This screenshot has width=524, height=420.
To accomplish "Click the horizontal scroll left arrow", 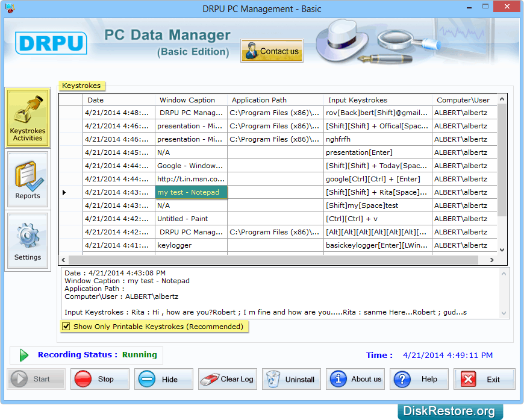I will pos(63,260).
